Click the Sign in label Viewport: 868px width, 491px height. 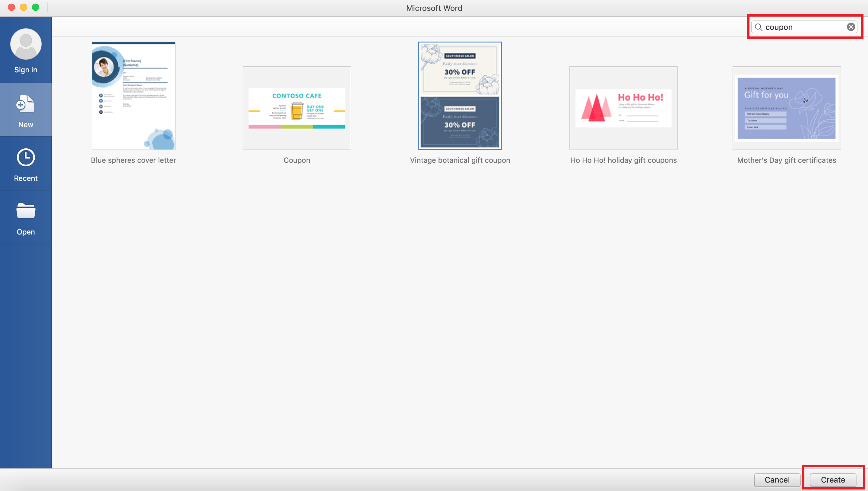tap(26, 70)
